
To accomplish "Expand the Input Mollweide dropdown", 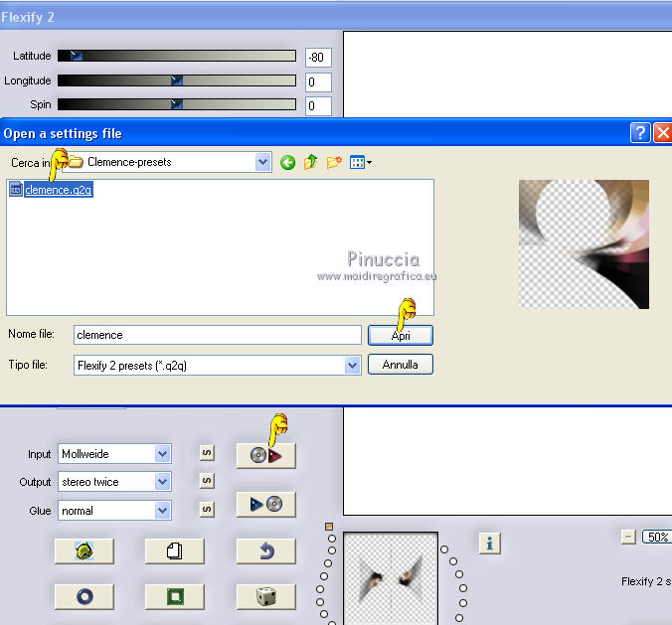I will click(x=162, y=454).
